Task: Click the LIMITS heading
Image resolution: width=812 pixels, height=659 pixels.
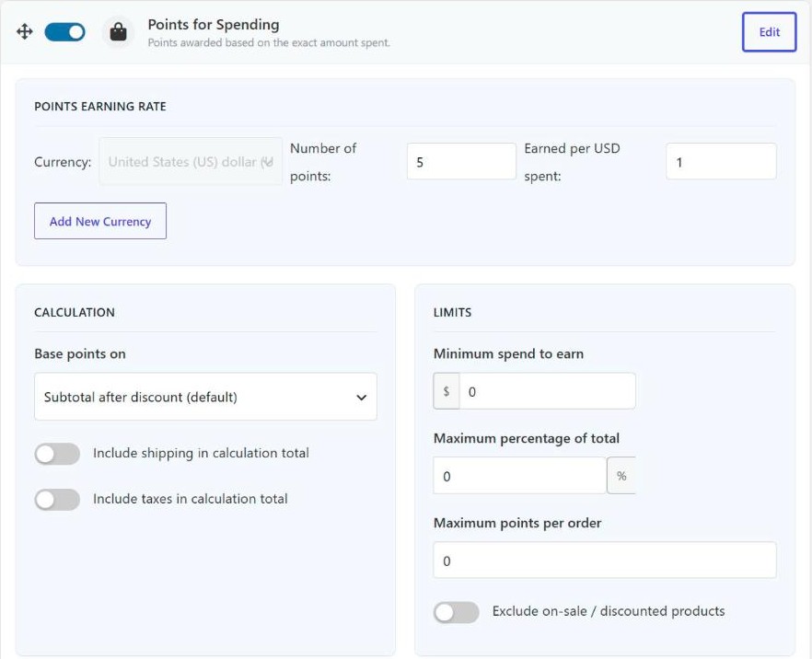Action: [452, 312]
